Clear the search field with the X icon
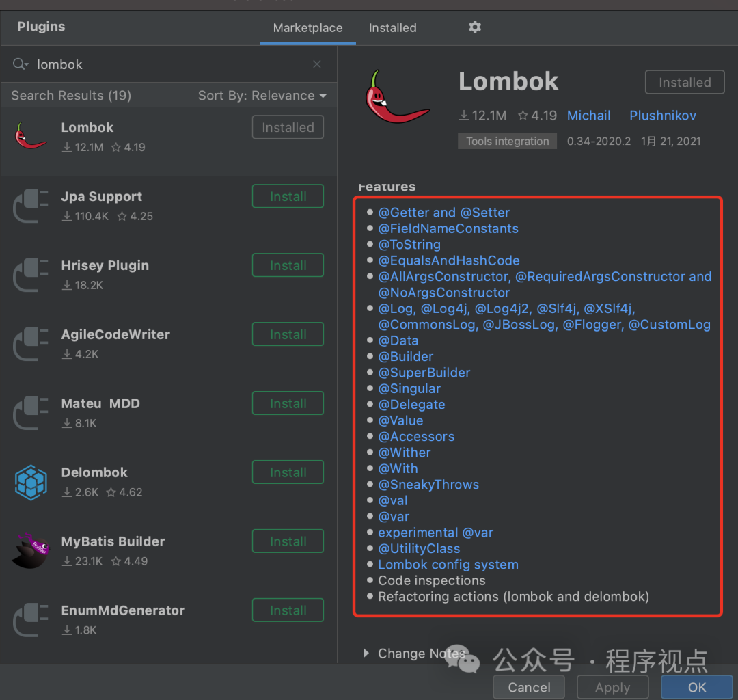Image resolution: width=738 pixels, height=700 pixels. coord(317,64)
